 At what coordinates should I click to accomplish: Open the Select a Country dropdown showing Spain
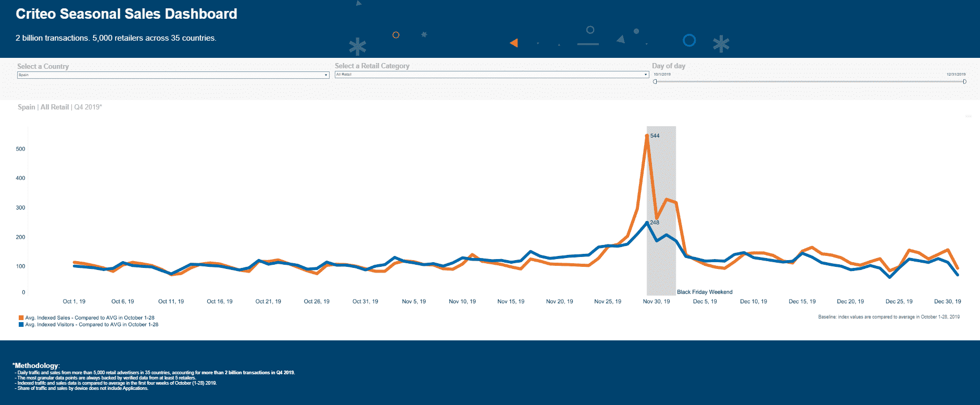tap(173, 75)
